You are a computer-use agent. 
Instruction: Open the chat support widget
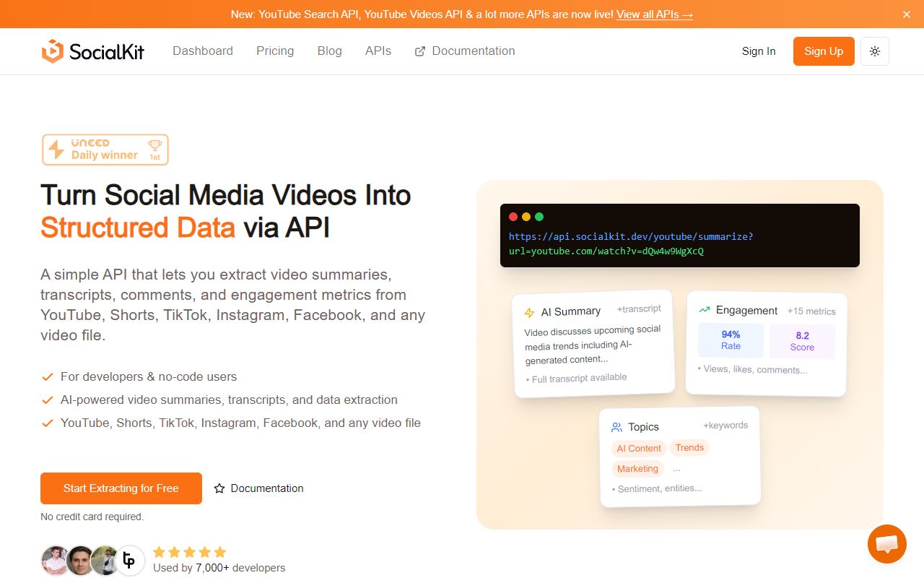(x=886, y=543)
